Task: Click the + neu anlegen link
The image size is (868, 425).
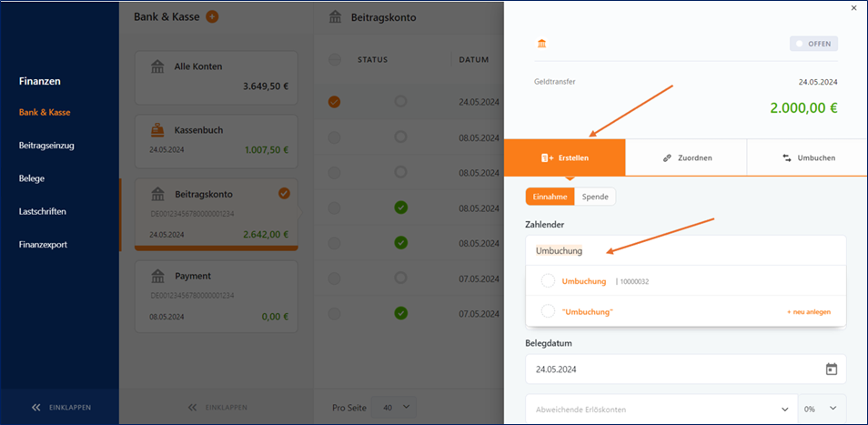Action: tap(809, 312)
